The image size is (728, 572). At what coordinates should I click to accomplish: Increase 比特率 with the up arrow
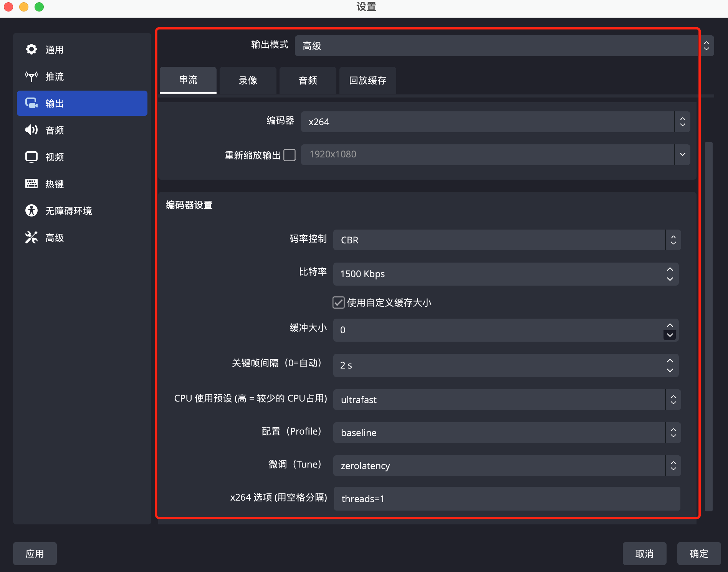[x=670, y=269]
